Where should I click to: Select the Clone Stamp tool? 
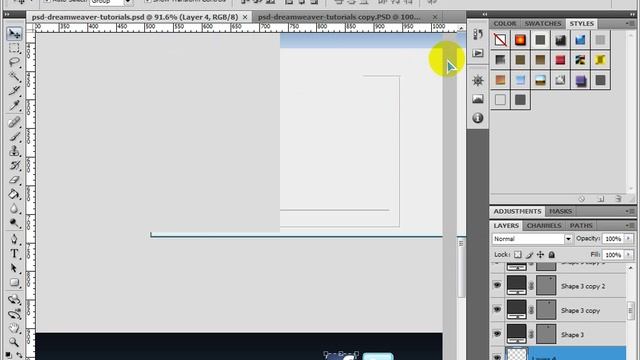click(14, 151)
